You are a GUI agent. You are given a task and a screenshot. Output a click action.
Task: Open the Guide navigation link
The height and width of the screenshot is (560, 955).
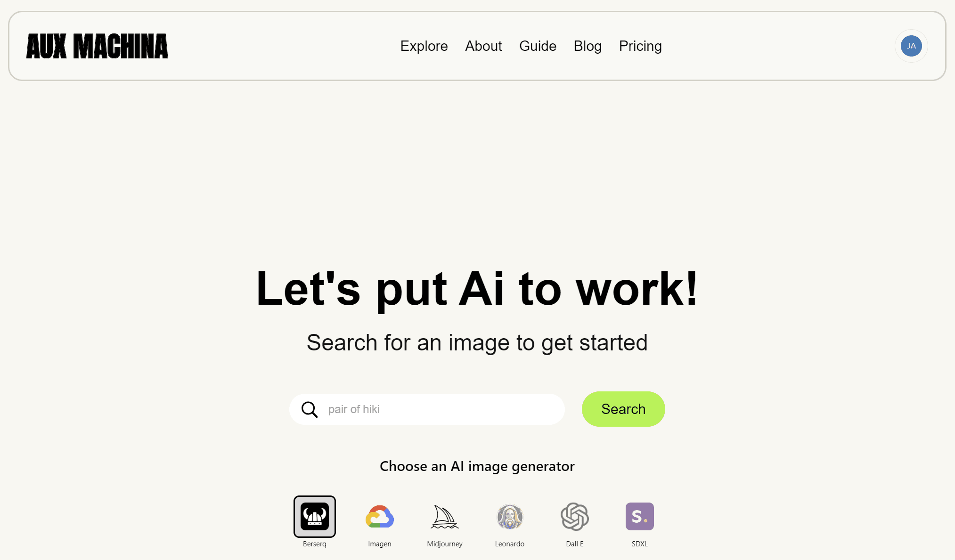point(538,46)
